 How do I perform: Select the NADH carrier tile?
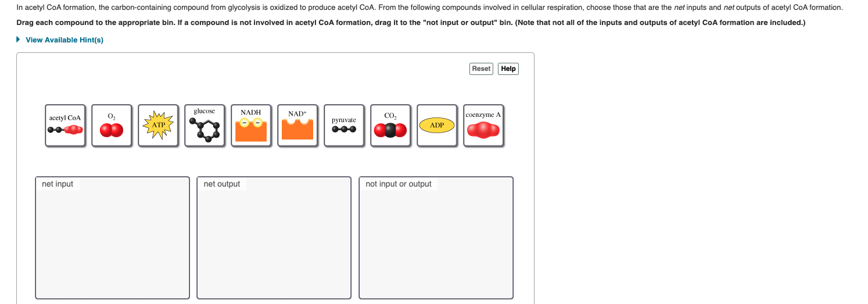[251, 125]
